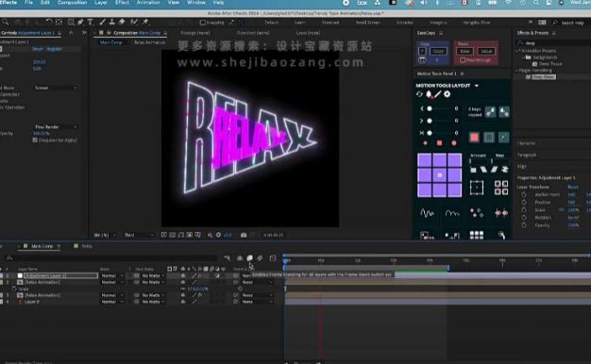Click the red square button in Motion Tools

tap(474, 138)
